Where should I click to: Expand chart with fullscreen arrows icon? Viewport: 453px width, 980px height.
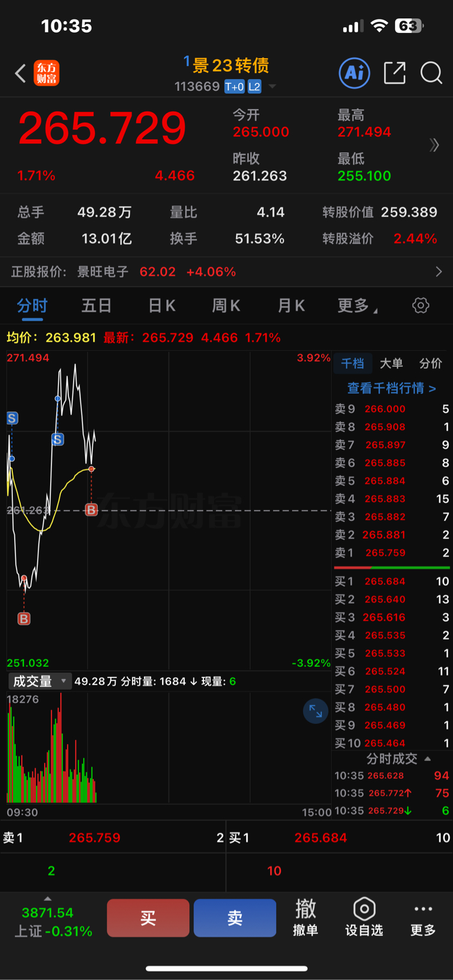pos(316,711)
